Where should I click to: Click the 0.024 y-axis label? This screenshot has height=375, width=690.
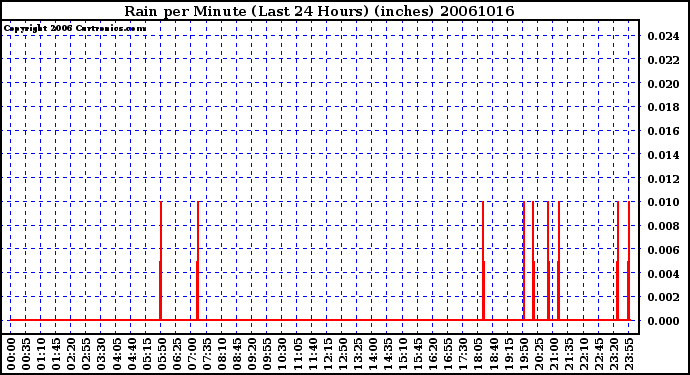coord(663,36)
